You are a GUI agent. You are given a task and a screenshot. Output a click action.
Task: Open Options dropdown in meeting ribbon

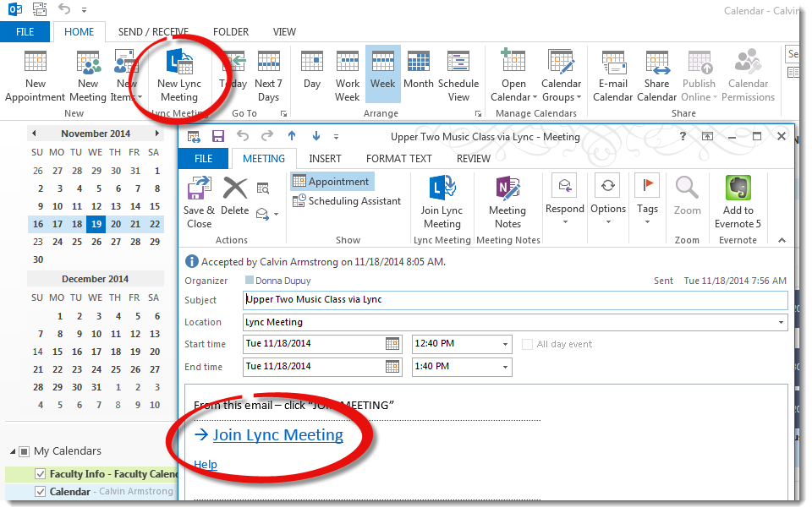pos(608,221)
